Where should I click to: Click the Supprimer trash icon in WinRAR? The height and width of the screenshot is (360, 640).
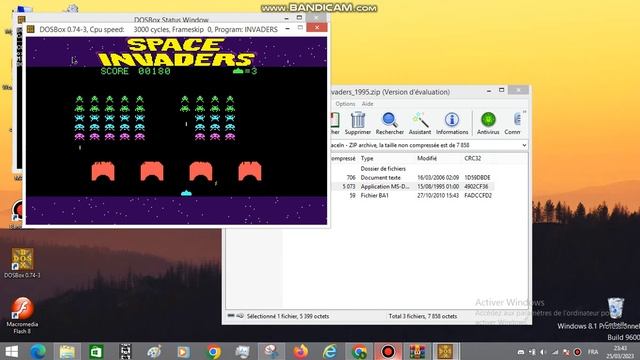358,123
